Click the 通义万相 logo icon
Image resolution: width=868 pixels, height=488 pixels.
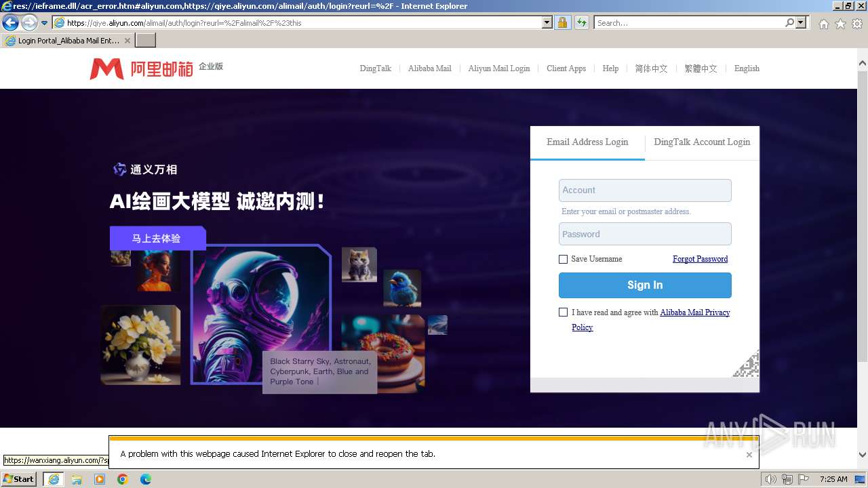(x=119, y=169)
